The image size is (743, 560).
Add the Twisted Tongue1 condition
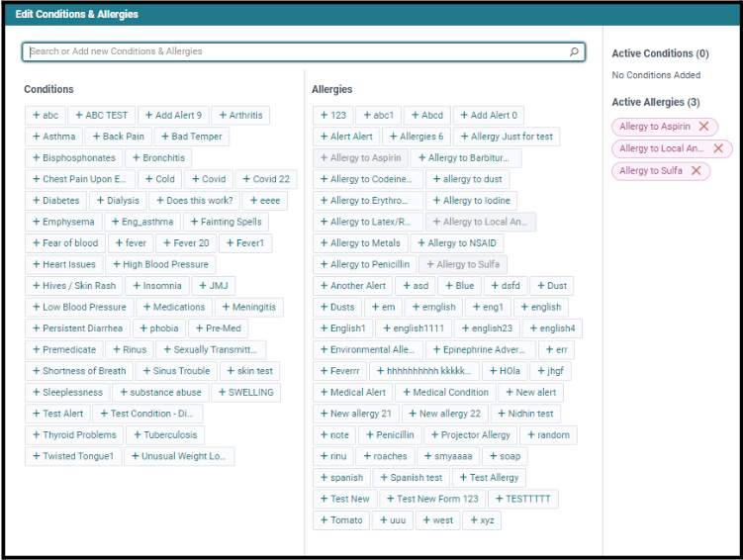click(73, 456)
